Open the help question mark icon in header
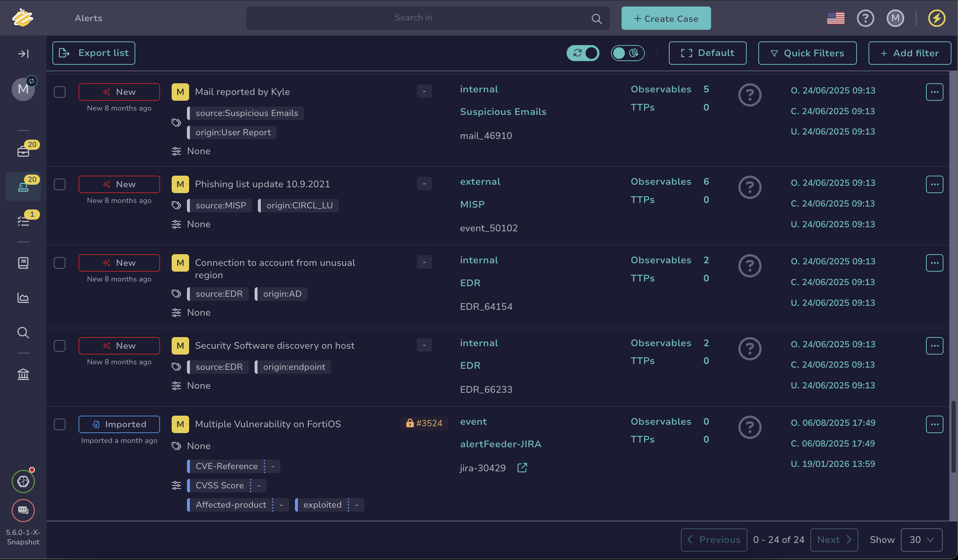The height and width of the screenshot is (560, 958). click(865, 18)
